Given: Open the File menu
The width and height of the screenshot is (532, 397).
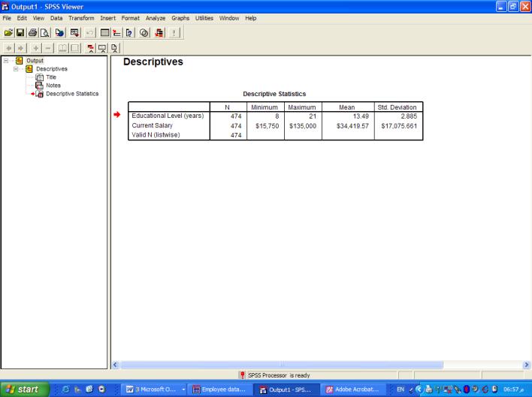Looking at the screenshot, I should tap(7, 18).
